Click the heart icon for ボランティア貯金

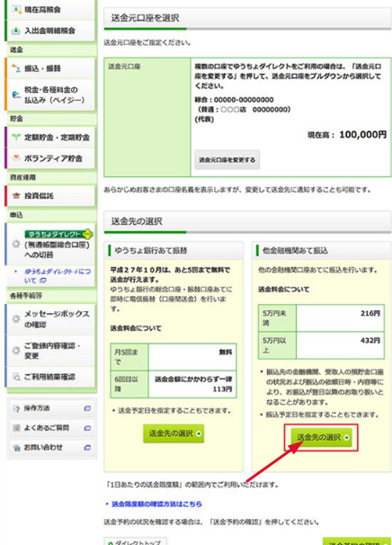click(x=16, y=158)
